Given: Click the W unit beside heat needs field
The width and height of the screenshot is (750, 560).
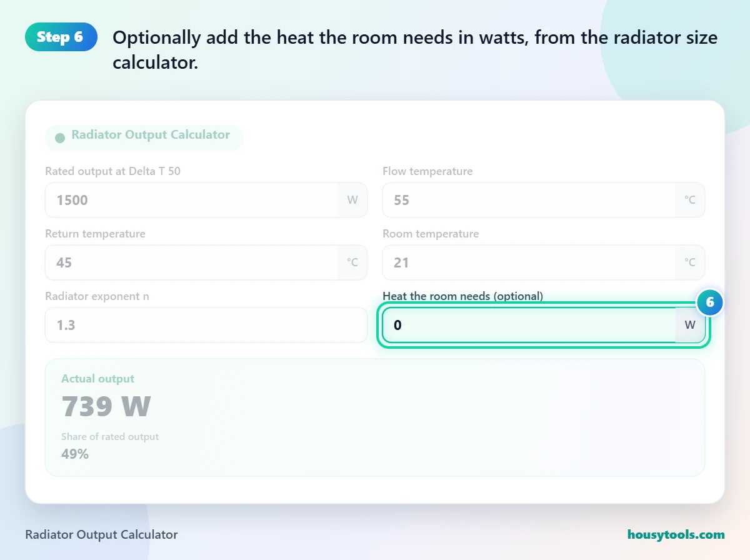Looking at the screenshot, I should (x=690, y=325).
